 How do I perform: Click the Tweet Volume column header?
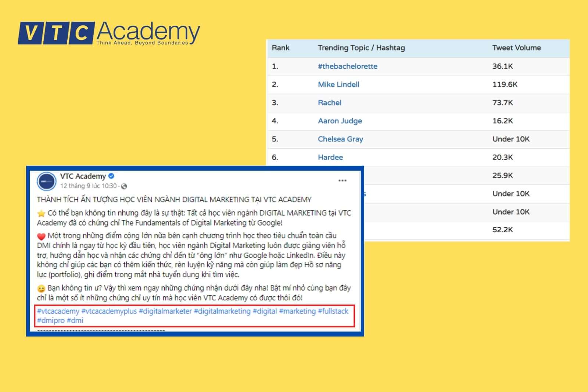(516, 48)
